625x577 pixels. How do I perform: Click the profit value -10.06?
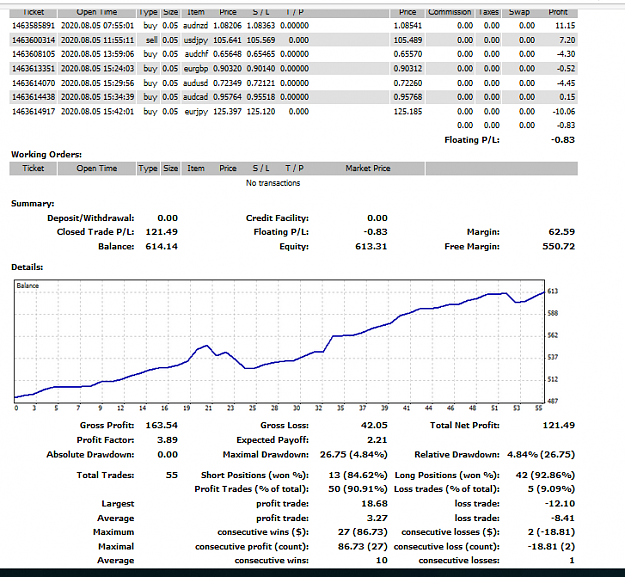click(x=564, y=112)
